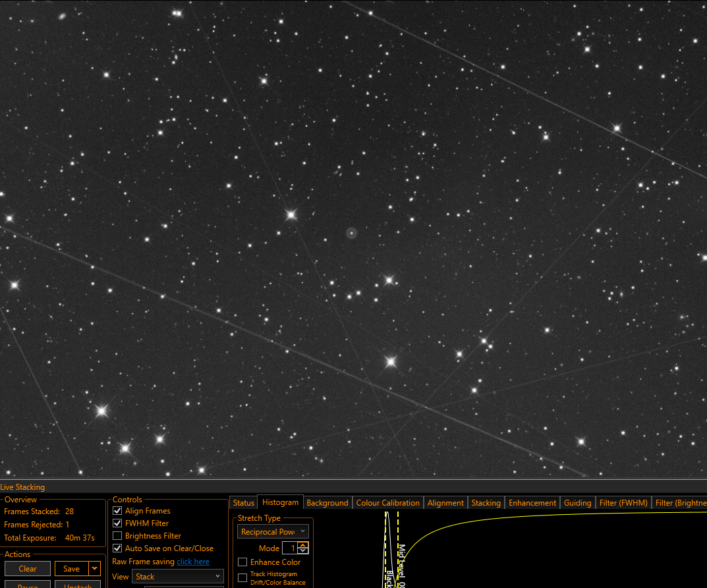Open the Save button dropdown arrow
The width and height of the screenshot is (707, 588).
coord(95,569)
